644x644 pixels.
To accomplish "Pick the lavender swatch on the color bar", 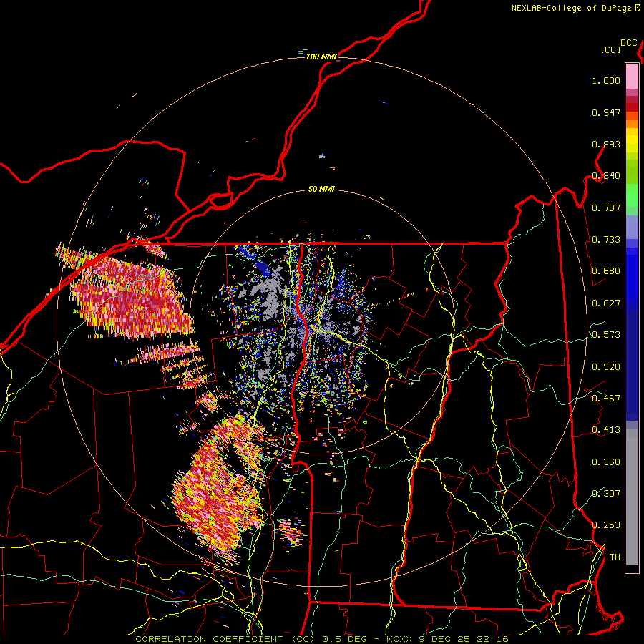I will [632, 227].
